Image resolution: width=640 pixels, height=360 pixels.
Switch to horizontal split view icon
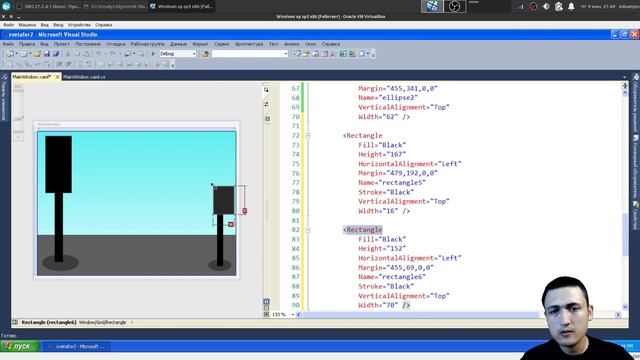tap(266, 308)
